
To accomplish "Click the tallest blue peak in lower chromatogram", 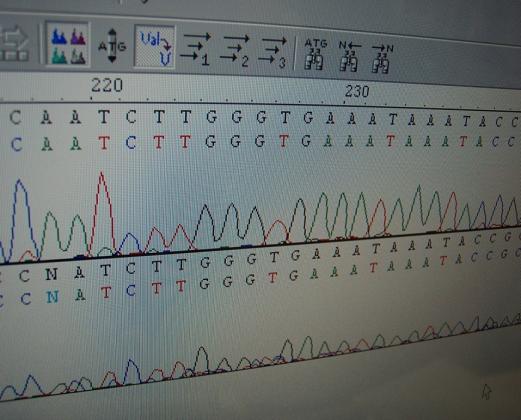I will coord(132,371).
